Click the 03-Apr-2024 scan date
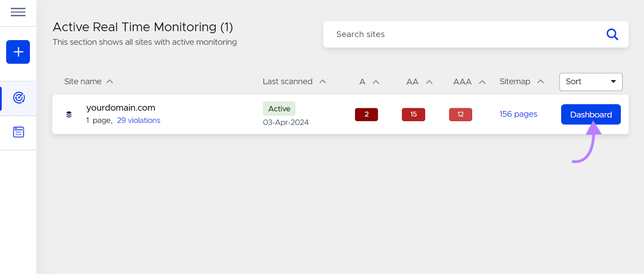644x274 pixels. (286, 122)
